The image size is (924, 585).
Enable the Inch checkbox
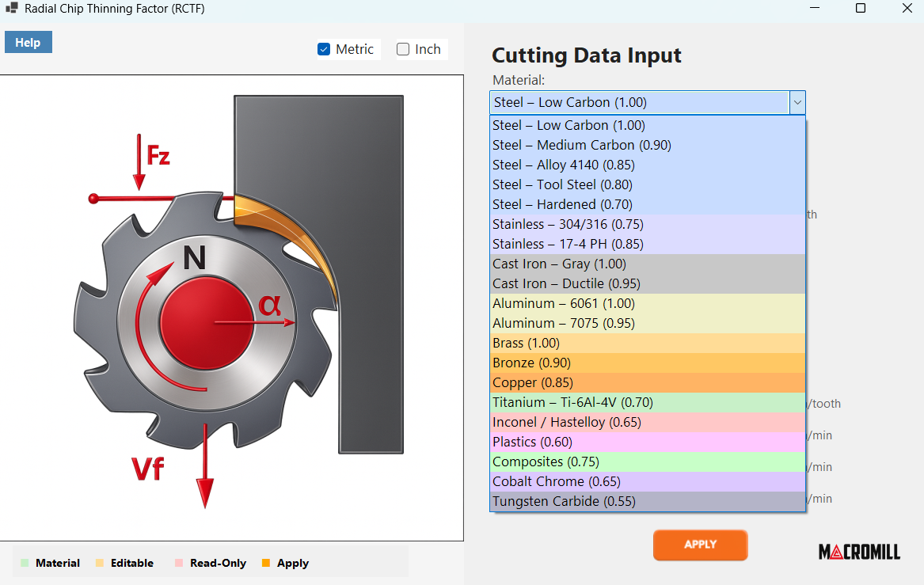403,50
